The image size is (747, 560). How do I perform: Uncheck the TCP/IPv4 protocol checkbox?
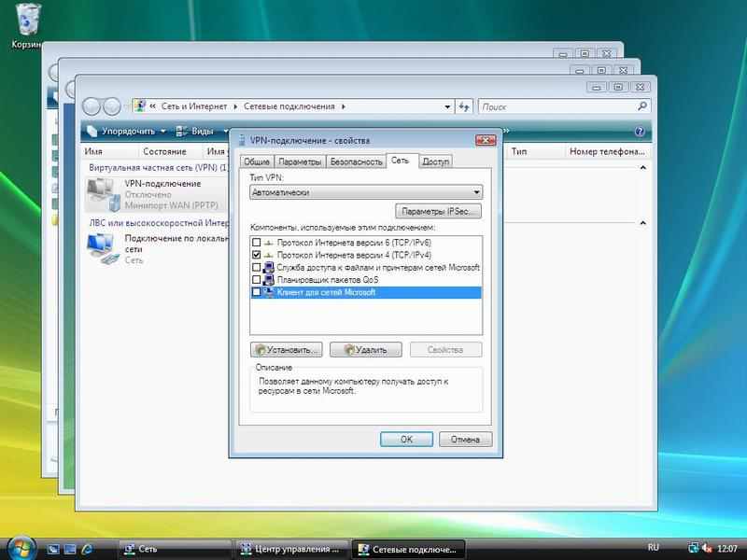tap(256, 255)
